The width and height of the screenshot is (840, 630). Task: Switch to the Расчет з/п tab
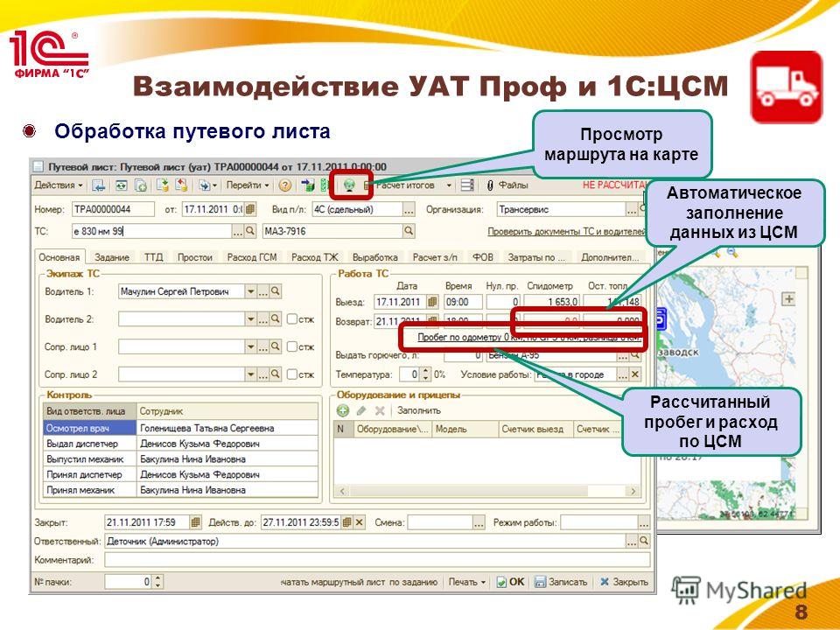[435, 257]
